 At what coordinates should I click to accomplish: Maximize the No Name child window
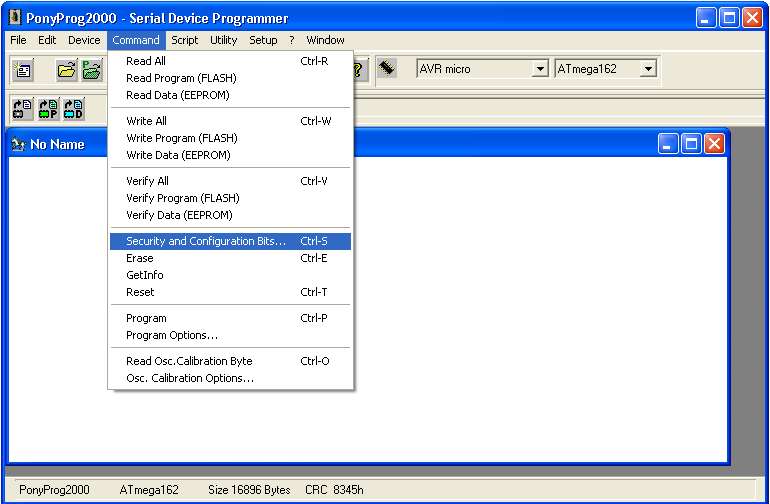[691, 144]
